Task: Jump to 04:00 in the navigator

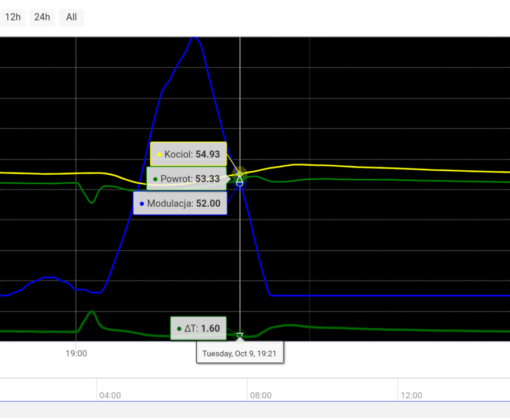Action: (x=110, y=395)
